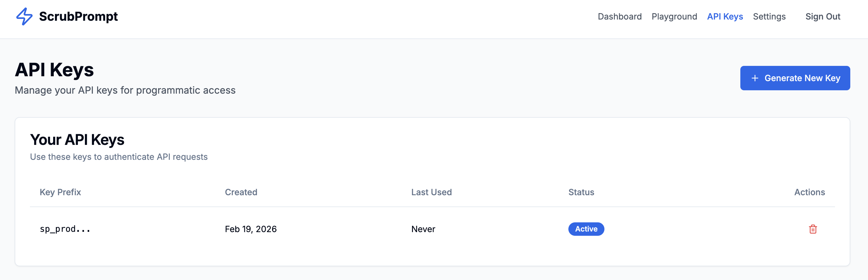The height and width of the screenshot is (280, 868).
Task: Click the Actions column header
Action: [809, 192]
